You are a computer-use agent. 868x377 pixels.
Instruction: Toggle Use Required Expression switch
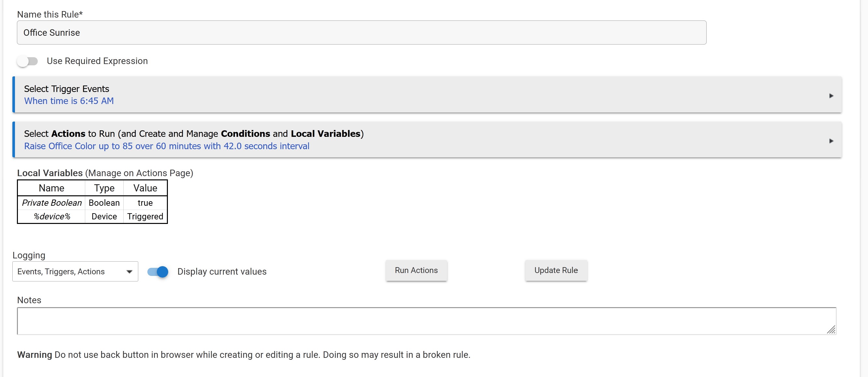point(28,61)
